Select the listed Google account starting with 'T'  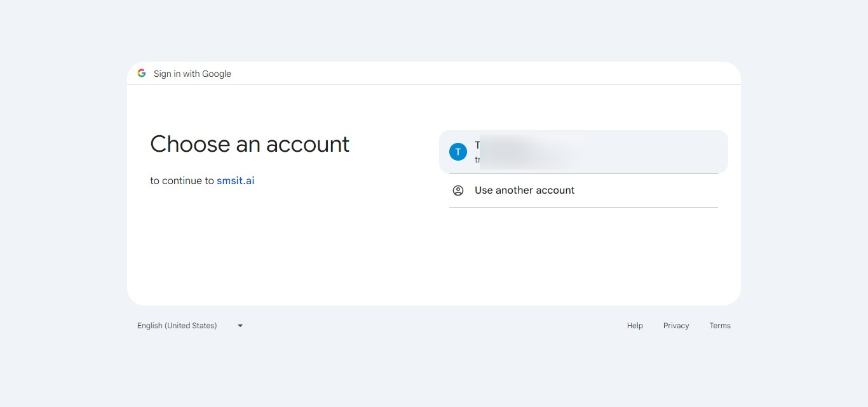click(583, 152)
